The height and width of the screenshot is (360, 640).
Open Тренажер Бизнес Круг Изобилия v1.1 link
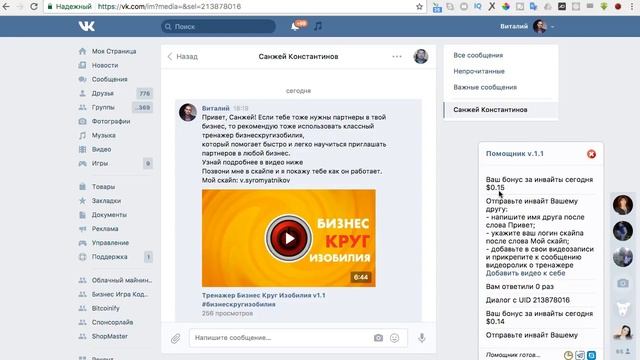264,295
